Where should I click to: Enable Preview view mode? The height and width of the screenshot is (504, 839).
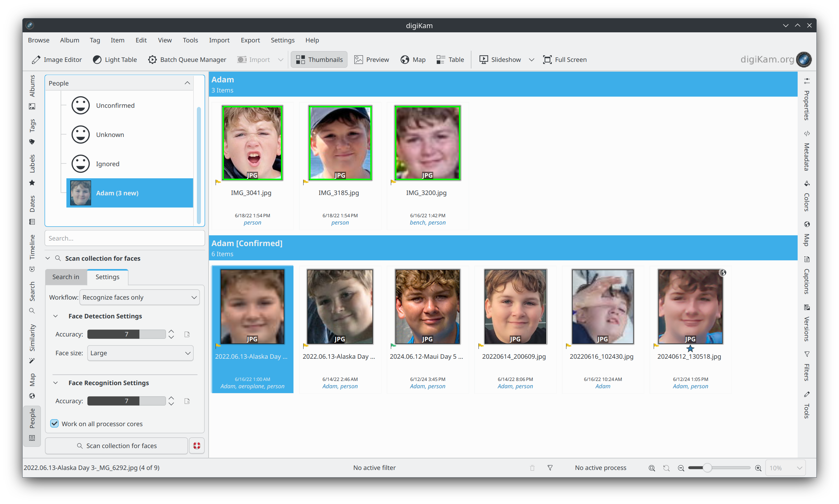click(372, 59)
